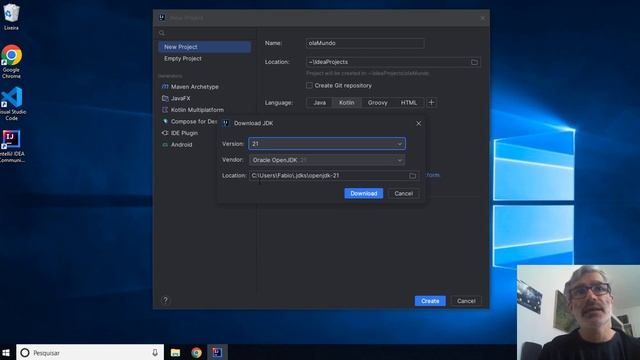Click the search icon in the New Project dialog
The width and height of the screenshot is (640, 360).
point(162,33)
